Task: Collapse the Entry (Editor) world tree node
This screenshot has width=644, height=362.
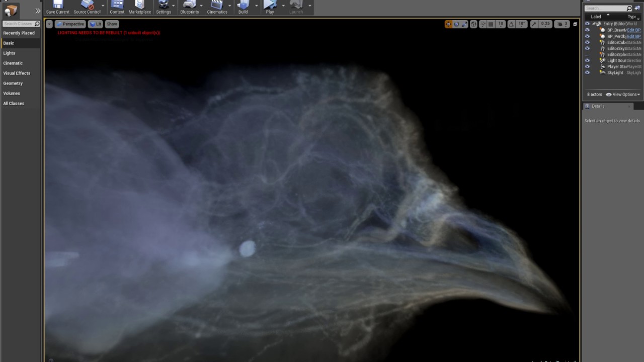Action: 594,24
